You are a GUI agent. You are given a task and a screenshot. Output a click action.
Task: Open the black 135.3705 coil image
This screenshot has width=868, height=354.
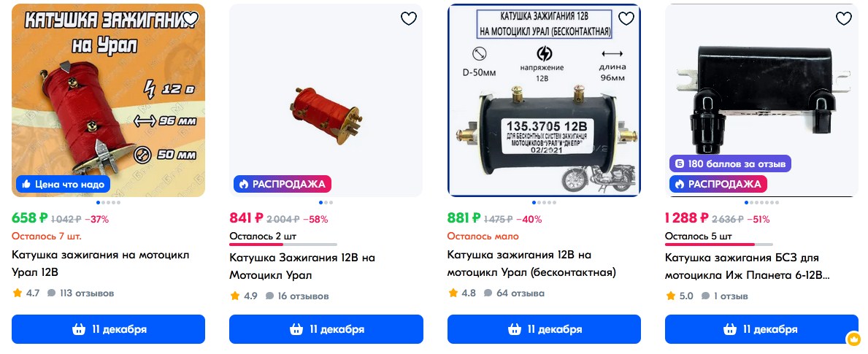544,100
